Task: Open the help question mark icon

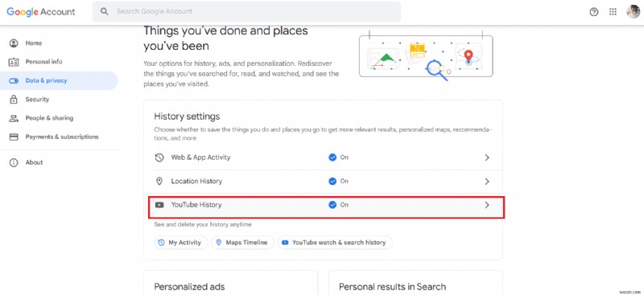Action: tap(594, 12)
